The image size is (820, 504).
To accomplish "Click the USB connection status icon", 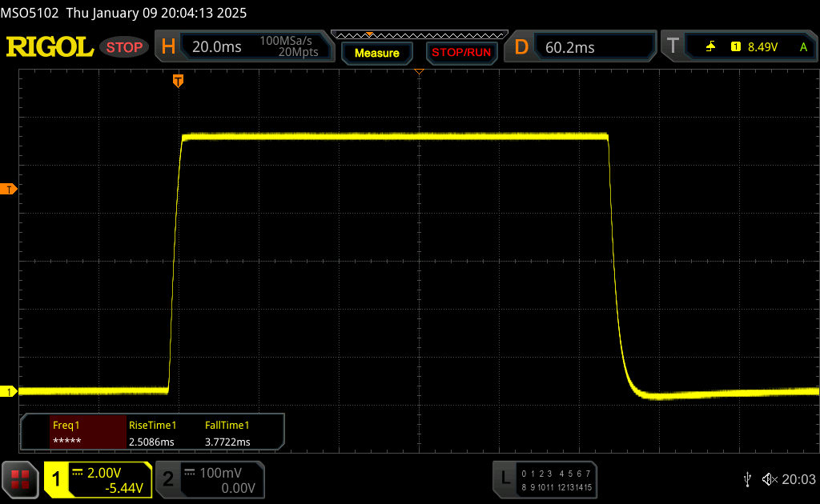I will 747,479.
